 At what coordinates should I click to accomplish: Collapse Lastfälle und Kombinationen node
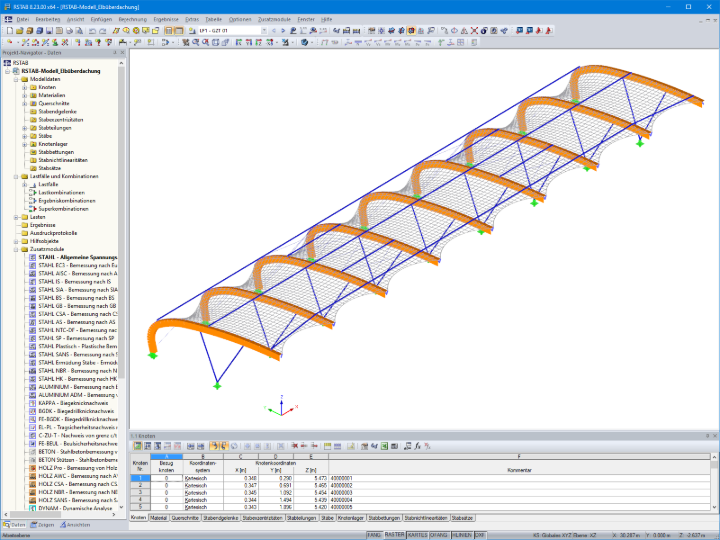click(16, 176)
